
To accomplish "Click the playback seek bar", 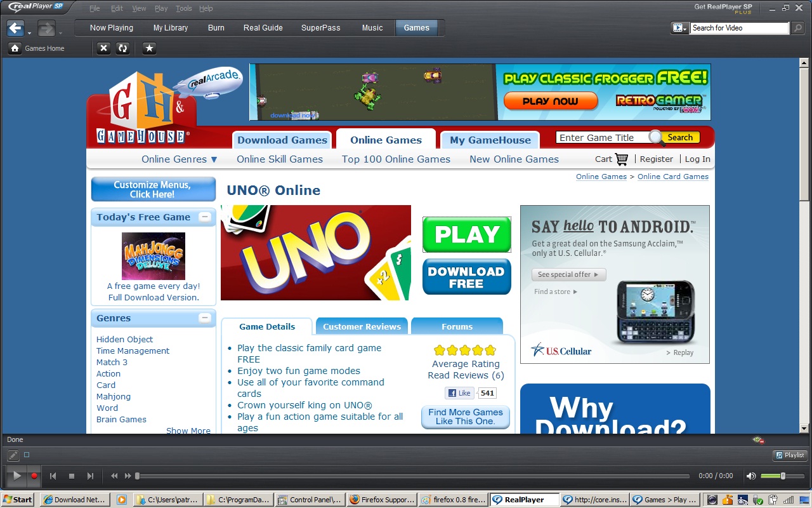I will 412,476.
